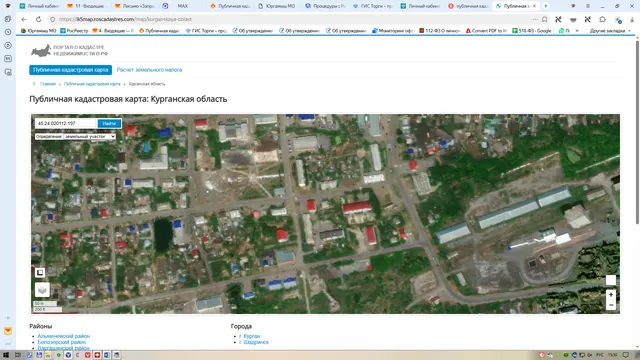Open the 'Мониторинг' bookmark
The width and height of the screenshot is (640, 360).
[x=393, y=31]
